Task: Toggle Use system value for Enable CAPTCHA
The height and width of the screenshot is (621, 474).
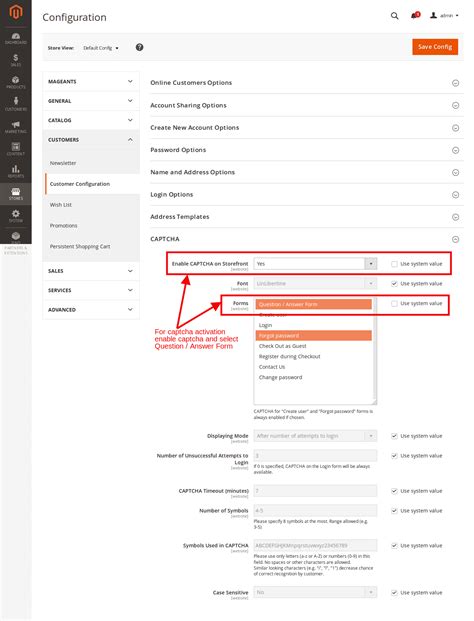Action: [x=394, y=264]
